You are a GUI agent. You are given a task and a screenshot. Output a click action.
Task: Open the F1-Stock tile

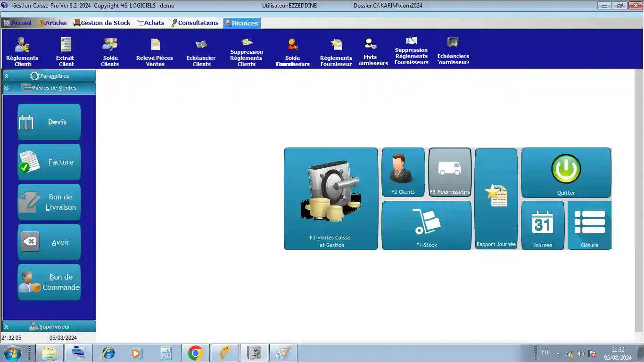[x=426, y=225]
